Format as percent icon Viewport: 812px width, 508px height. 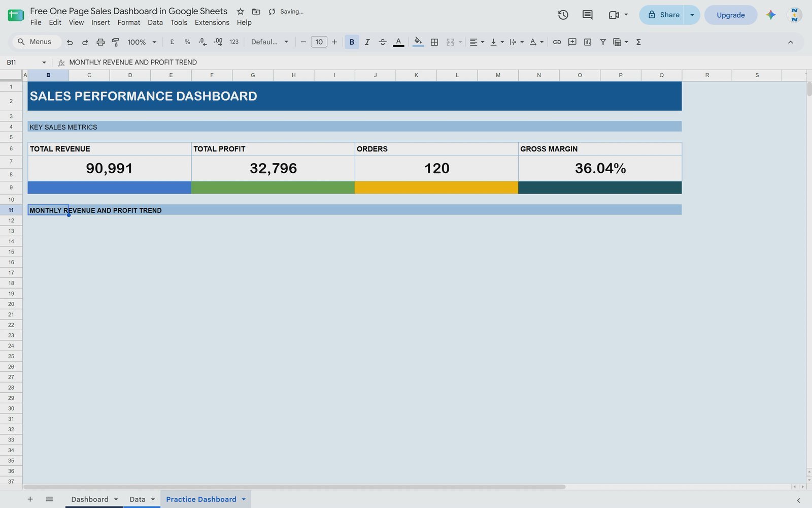(x=187, y=42)
